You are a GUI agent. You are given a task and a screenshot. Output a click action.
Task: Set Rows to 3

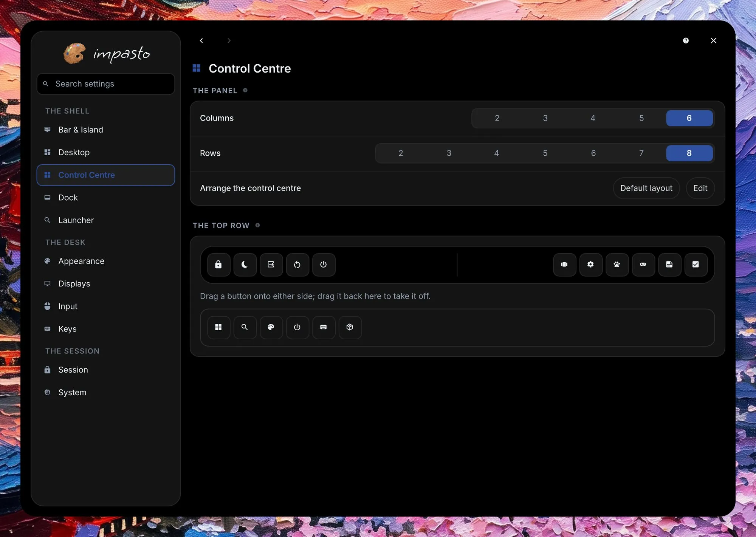[449, 153]
